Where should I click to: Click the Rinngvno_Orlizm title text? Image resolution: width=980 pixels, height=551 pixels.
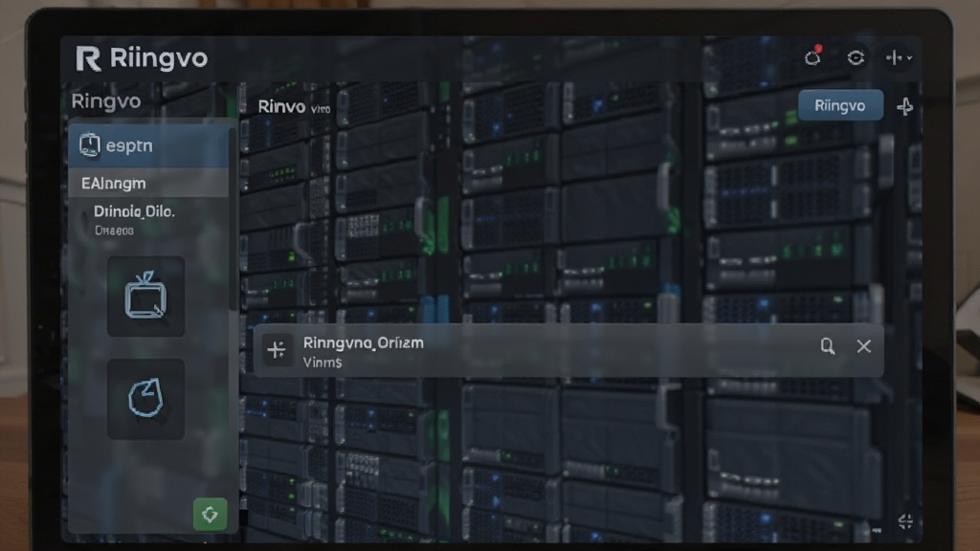click(x=363, y=343)
